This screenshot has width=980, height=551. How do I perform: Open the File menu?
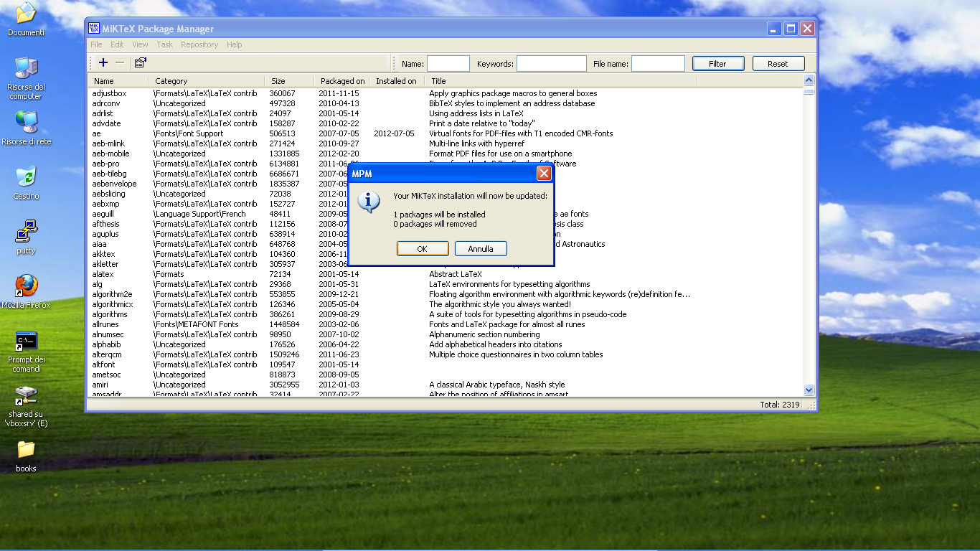click(96, 44)
